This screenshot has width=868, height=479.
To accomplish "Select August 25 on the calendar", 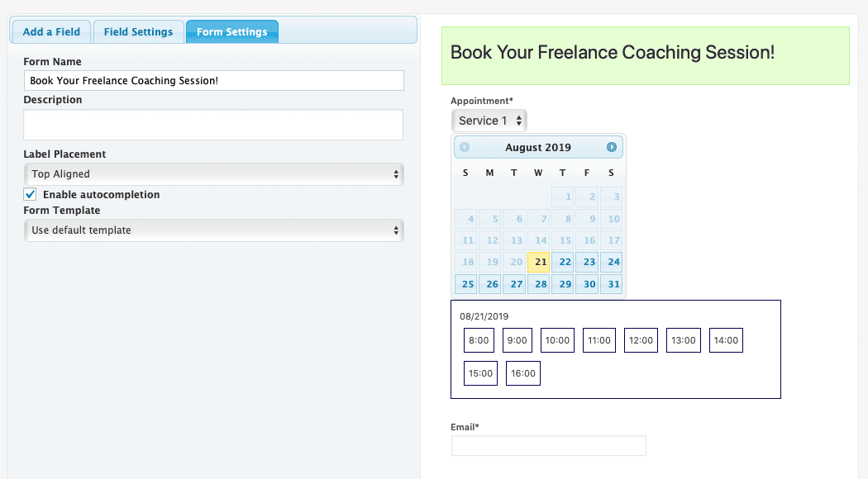I will coord(465,283).
